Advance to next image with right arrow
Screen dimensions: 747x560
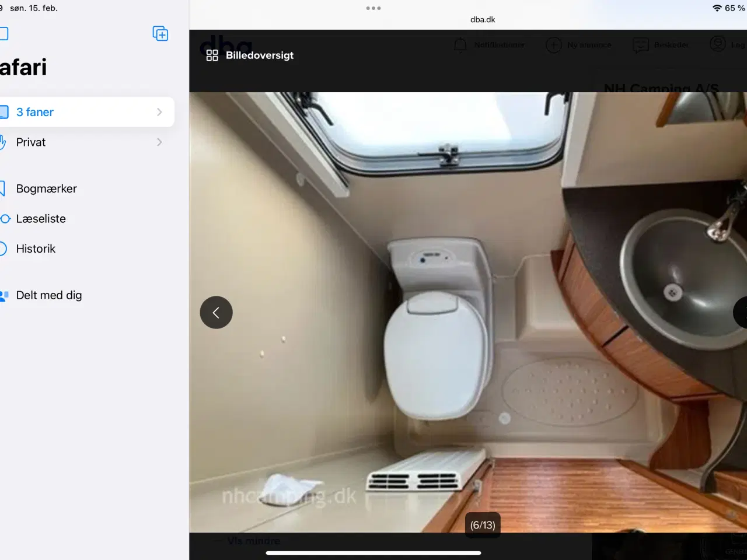[x=741, y=313]
